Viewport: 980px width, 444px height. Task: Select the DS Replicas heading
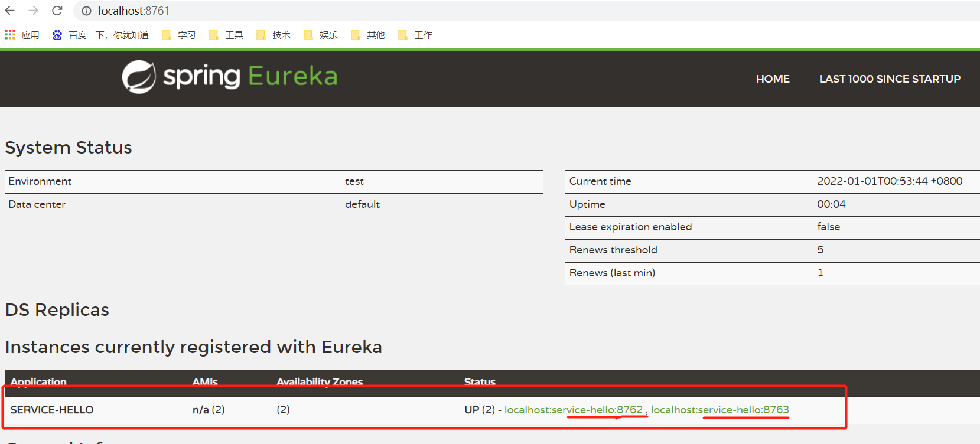pos(57,310)
